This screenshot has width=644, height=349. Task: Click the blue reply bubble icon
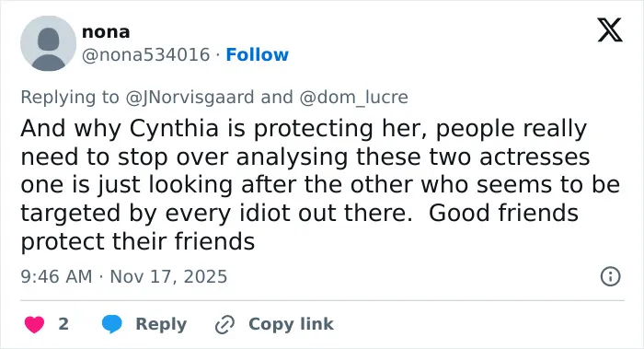coord(111,324)
